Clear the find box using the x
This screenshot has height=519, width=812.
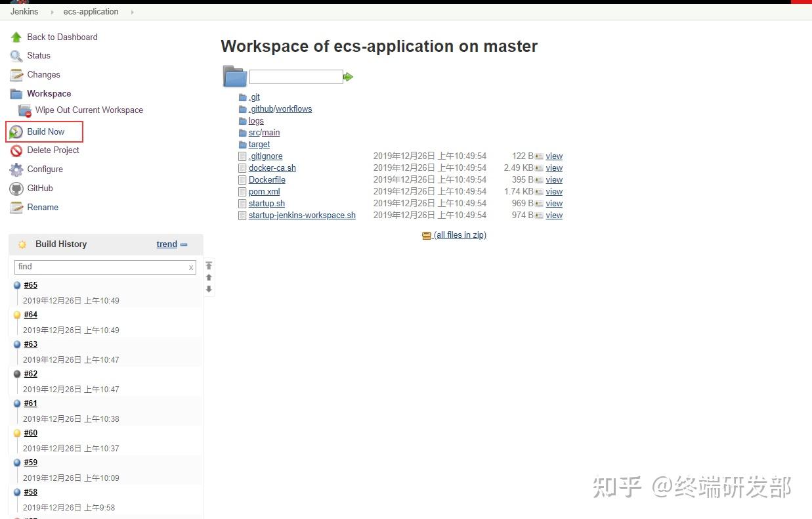(x=190, y=267)
